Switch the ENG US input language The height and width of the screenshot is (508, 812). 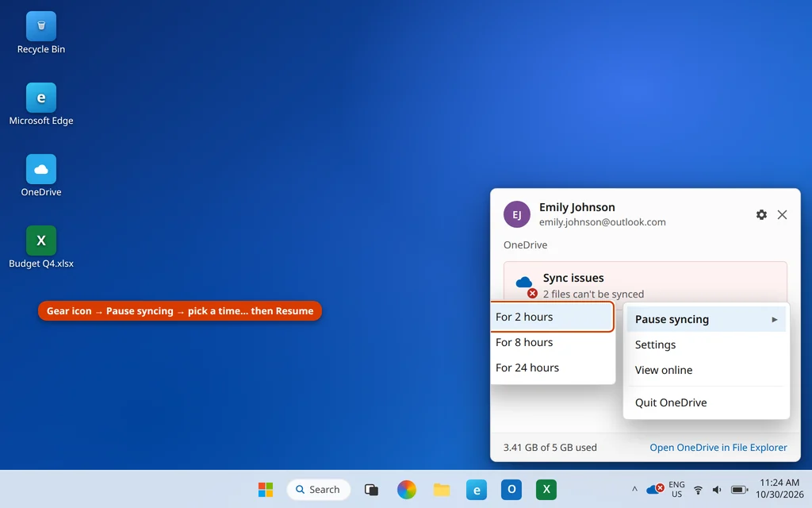click(x=677, y=489)
